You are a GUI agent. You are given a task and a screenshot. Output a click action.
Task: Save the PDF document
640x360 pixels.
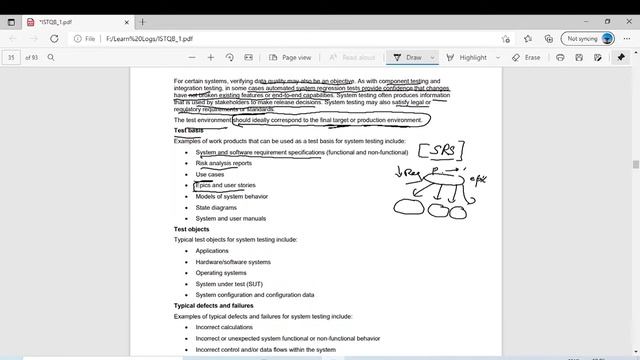click(579, 58)
